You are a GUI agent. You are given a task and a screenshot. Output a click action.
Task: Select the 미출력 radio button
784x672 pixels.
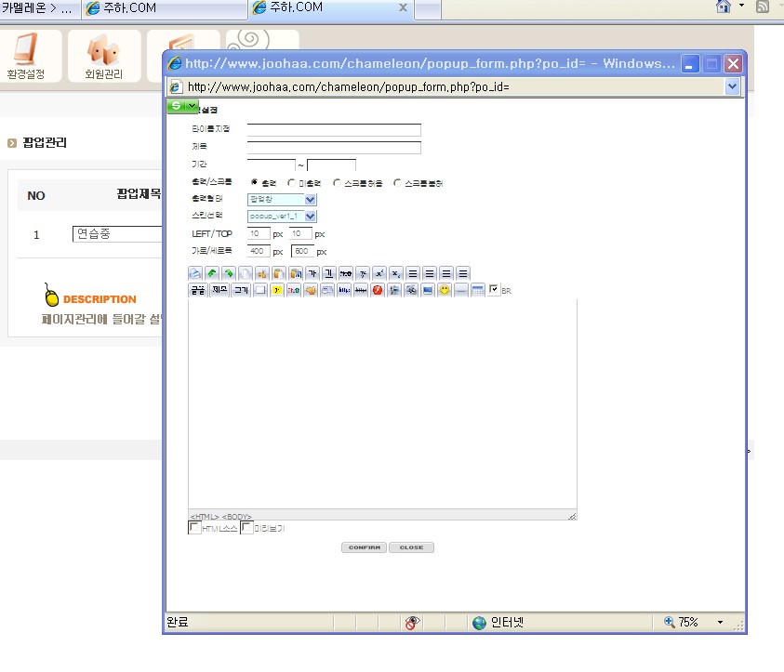291,183
